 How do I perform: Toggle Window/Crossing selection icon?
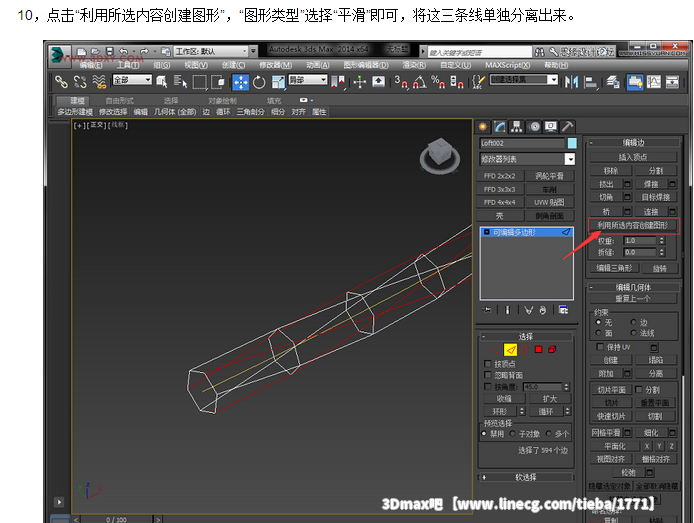click(218, 82)
